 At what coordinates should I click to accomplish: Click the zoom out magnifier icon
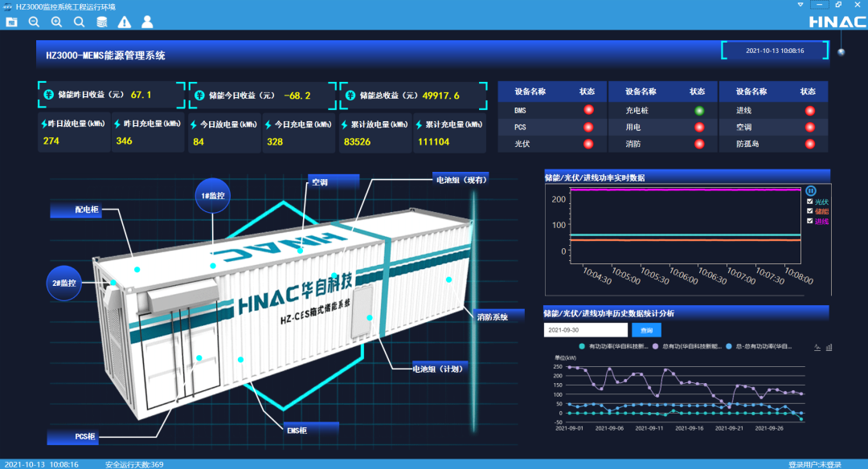34,22
